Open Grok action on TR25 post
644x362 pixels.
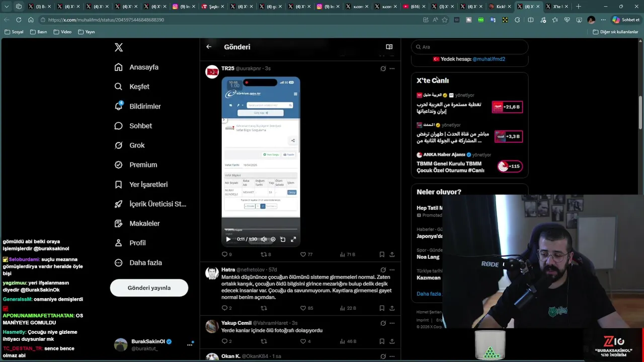coord(383,68)
